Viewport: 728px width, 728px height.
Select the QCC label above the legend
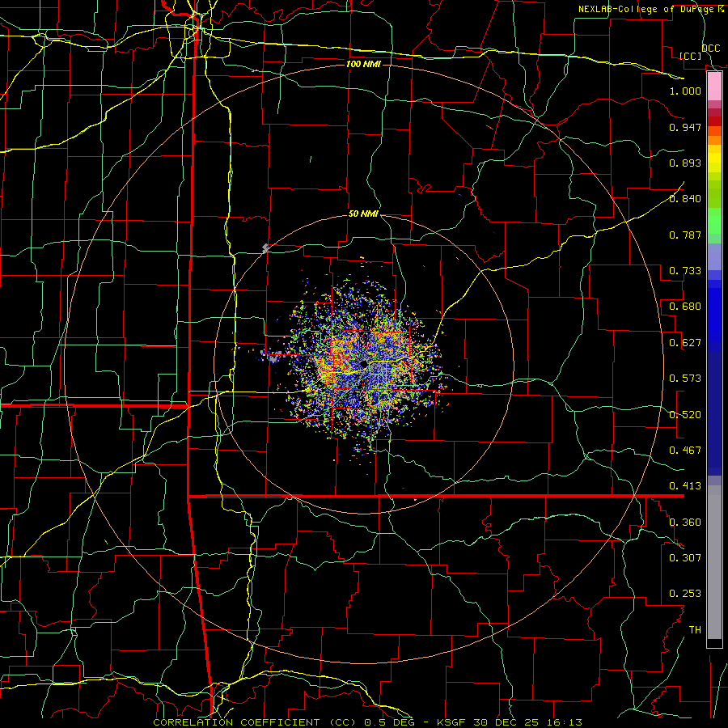click(x=710, y=49)
